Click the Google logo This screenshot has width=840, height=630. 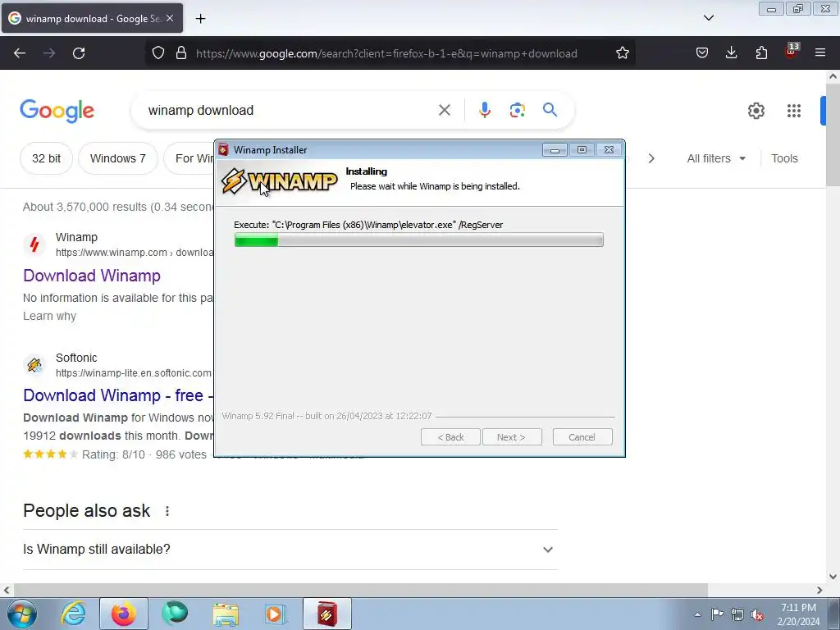(57, 111)
